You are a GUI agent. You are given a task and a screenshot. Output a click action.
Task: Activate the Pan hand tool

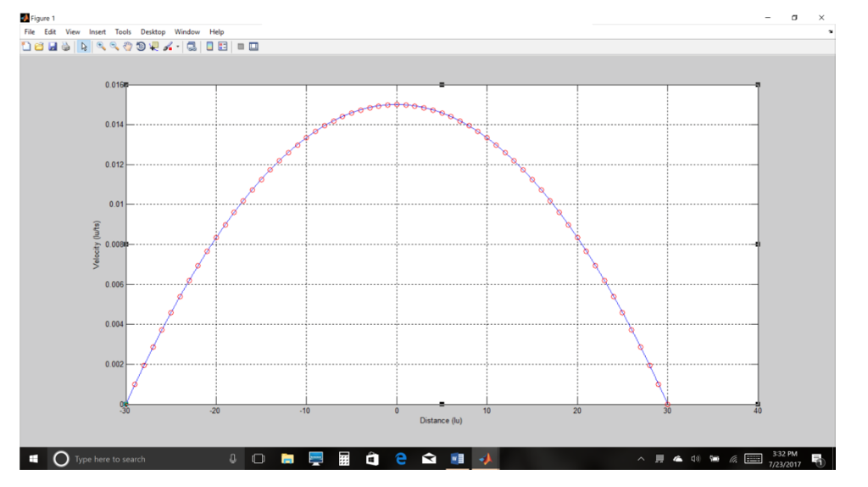127,47
